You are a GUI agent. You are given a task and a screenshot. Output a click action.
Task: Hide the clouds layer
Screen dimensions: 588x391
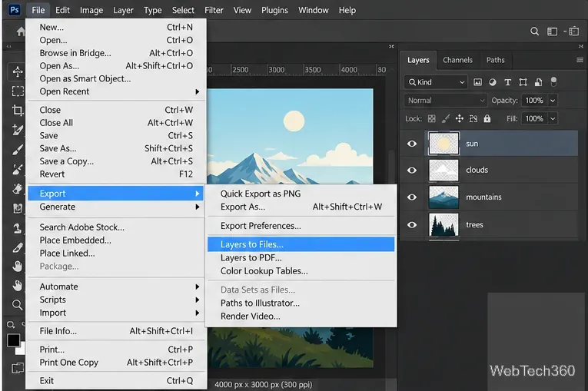point(412,171)
